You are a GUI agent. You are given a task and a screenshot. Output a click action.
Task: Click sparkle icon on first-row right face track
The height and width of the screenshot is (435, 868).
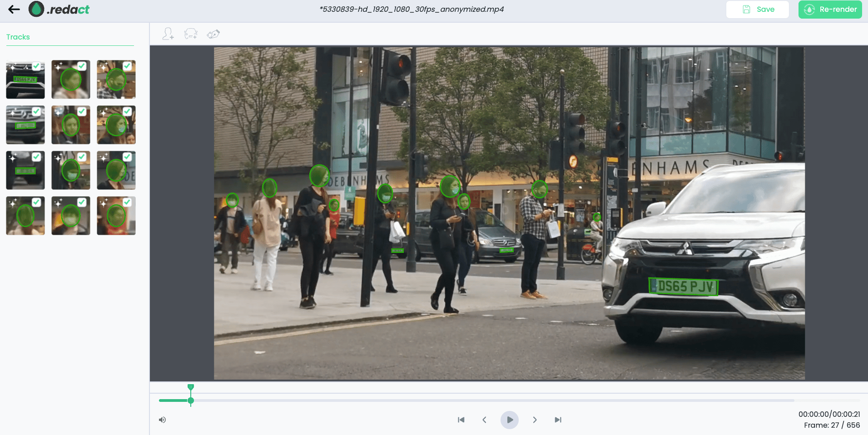[x=103, y=67]
